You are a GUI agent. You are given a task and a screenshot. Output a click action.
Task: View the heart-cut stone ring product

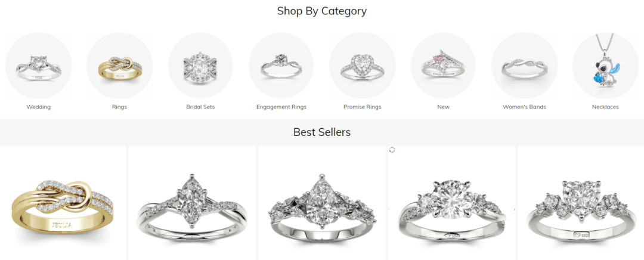pos(581,203)
